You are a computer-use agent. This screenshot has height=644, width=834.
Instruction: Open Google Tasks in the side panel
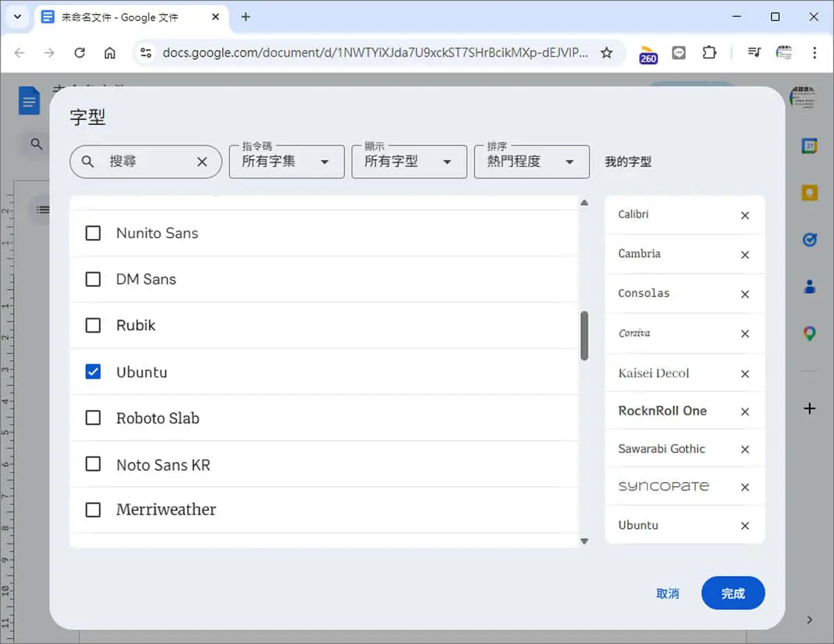point(810,240)
